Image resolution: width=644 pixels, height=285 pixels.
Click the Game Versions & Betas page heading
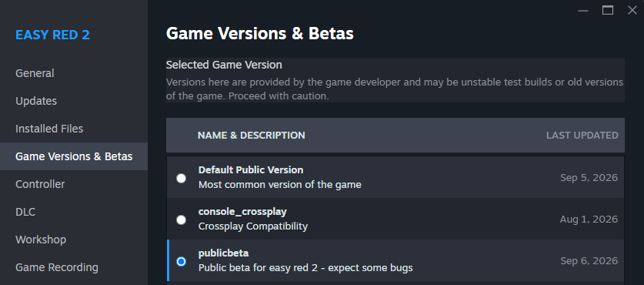pos(259,34)
